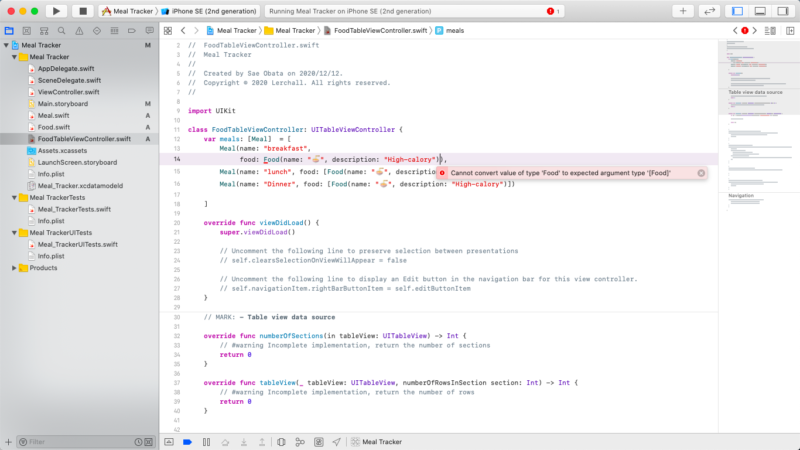Click FoodTableViewController.swift in jump bar

pos(375,31)
